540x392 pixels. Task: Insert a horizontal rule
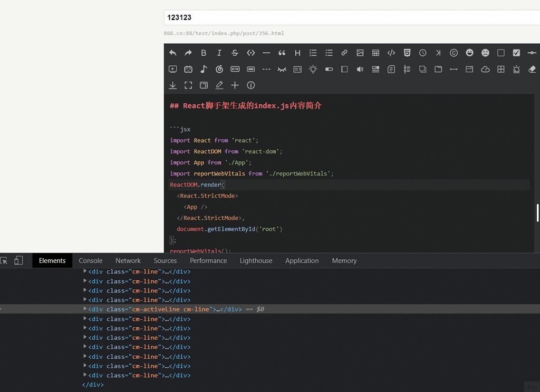point(266,53)
